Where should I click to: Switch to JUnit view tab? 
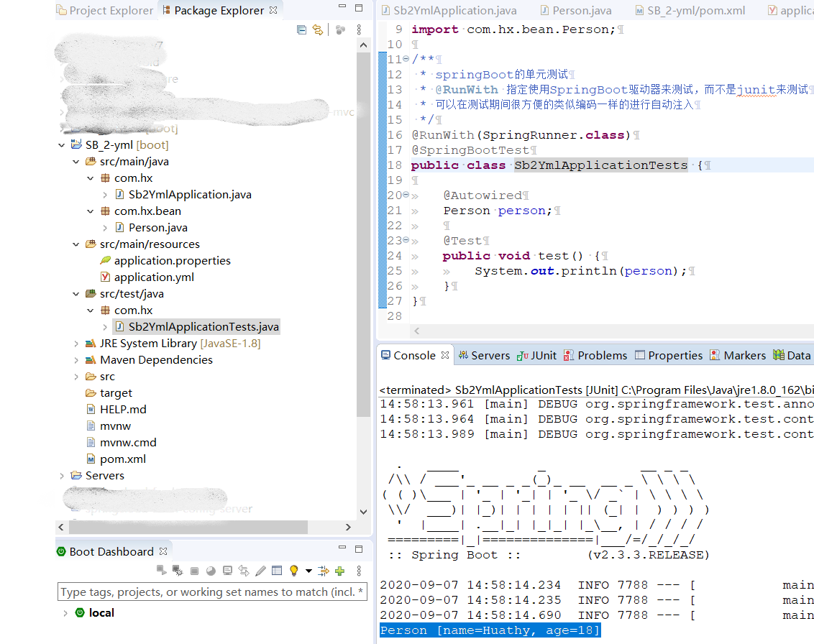[536, 356]
